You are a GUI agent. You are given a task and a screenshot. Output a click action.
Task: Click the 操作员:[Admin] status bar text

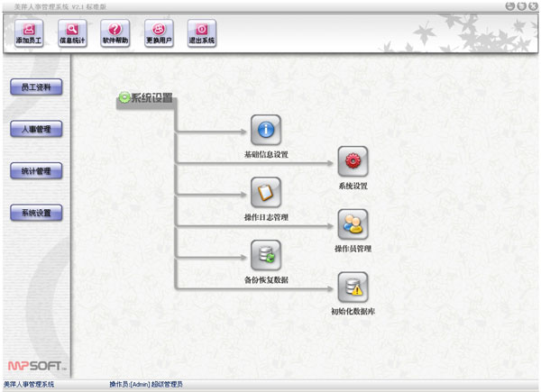(145, 385)
